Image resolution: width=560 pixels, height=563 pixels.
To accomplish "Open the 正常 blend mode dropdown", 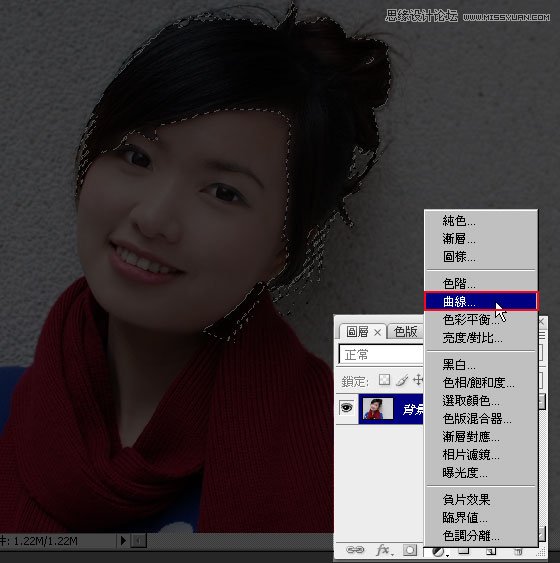I will [381, 355].
